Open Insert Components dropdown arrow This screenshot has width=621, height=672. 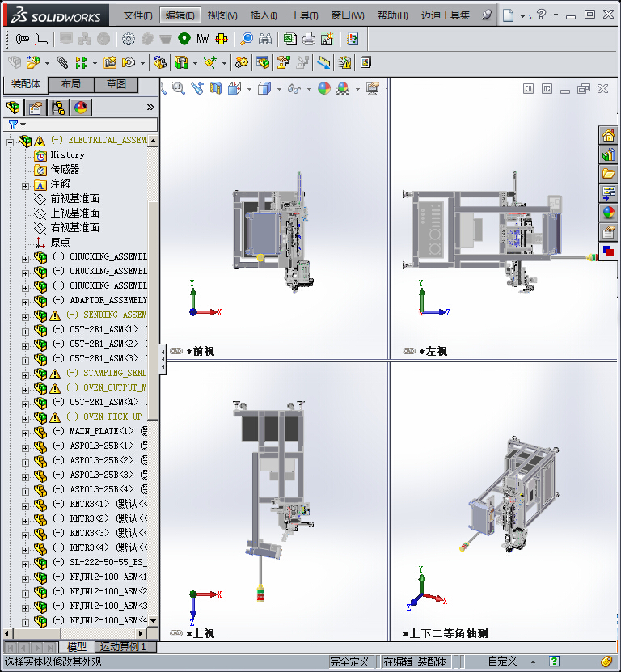(47, 63)
